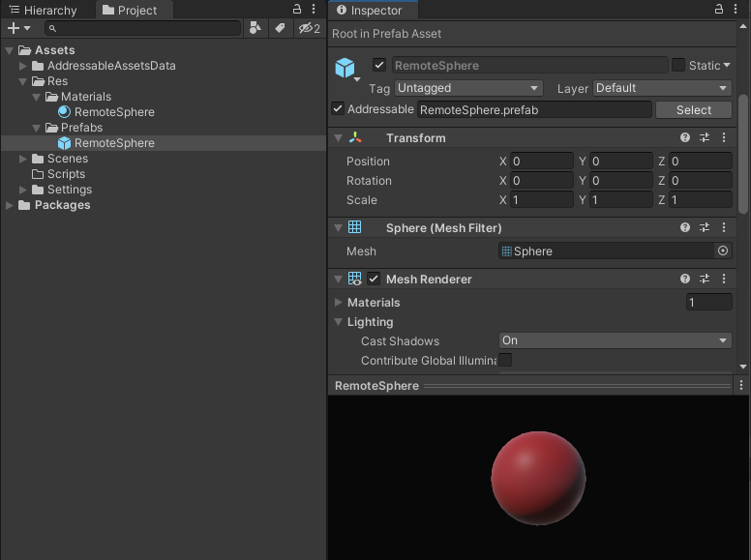The image size is (751, 560).
Task: Expand the Settings folder arrow
Action: (22, 190)
